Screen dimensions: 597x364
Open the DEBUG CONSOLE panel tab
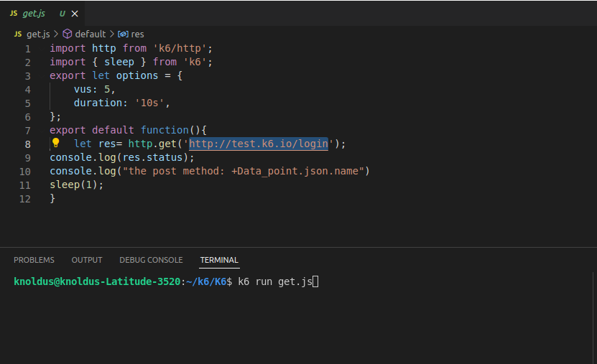coord(151,260)
